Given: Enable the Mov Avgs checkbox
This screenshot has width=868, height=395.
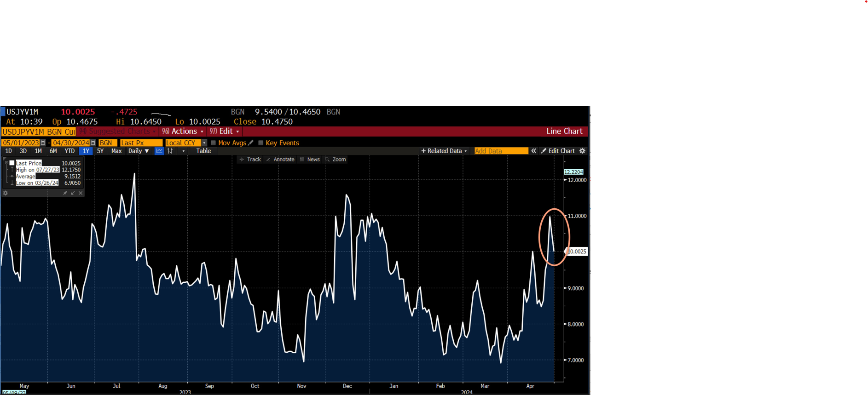Looking at the screenshot, I should (214, 143).
